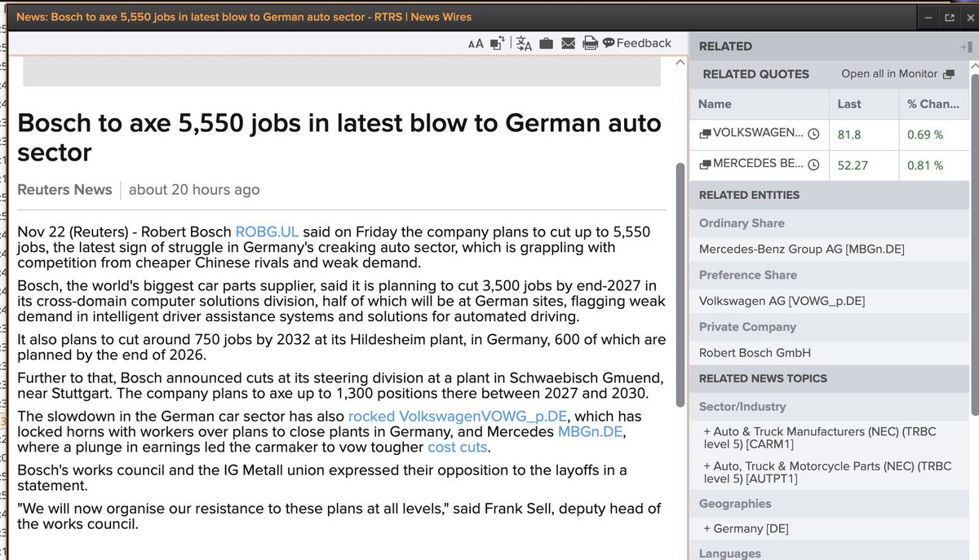This screenshot has width=979, height=560.
Task: Click the RELATED QUOTES section header
Action: pyautogui.click(x=755, y=73)
